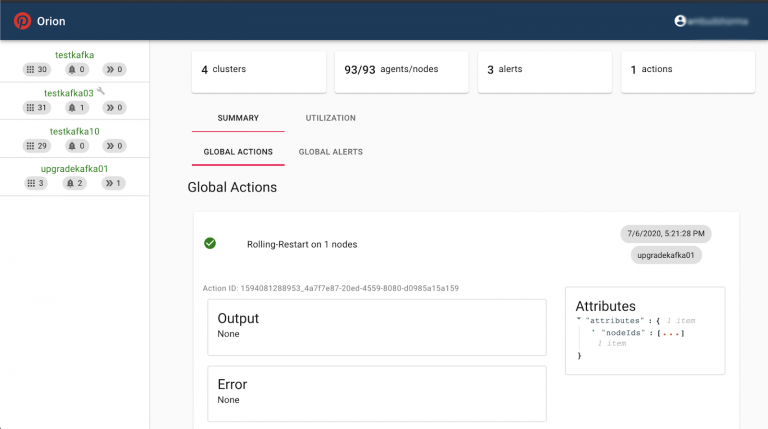
Task: Open the upgradekafka01 cluster in sidebar
Action: pyautogui.click(x=75, y=169)
